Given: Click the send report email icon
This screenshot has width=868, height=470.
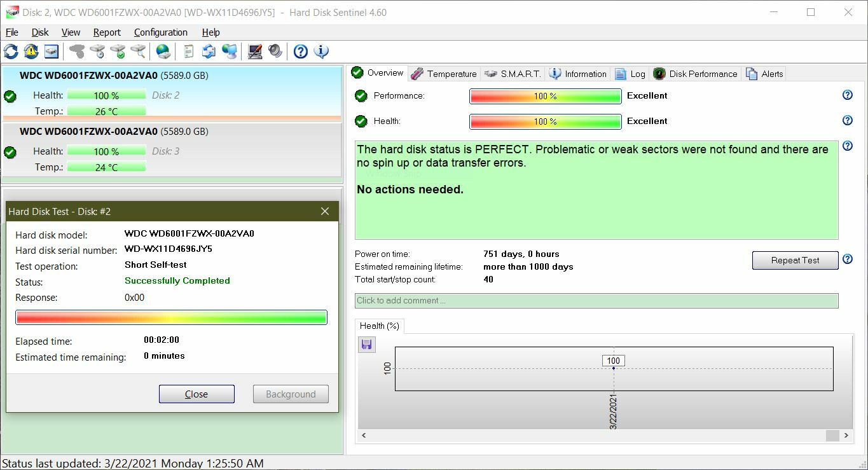Looking at the screenshot, I should [209, 52].
